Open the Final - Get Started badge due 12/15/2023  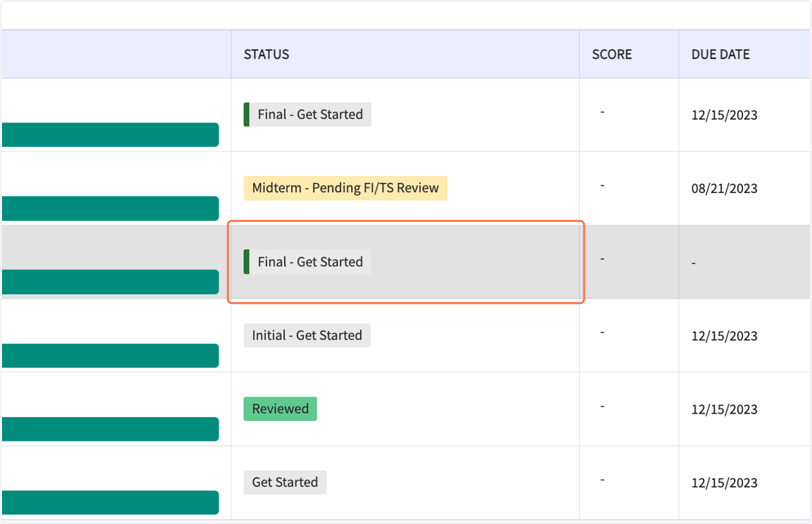coord(307,114)
